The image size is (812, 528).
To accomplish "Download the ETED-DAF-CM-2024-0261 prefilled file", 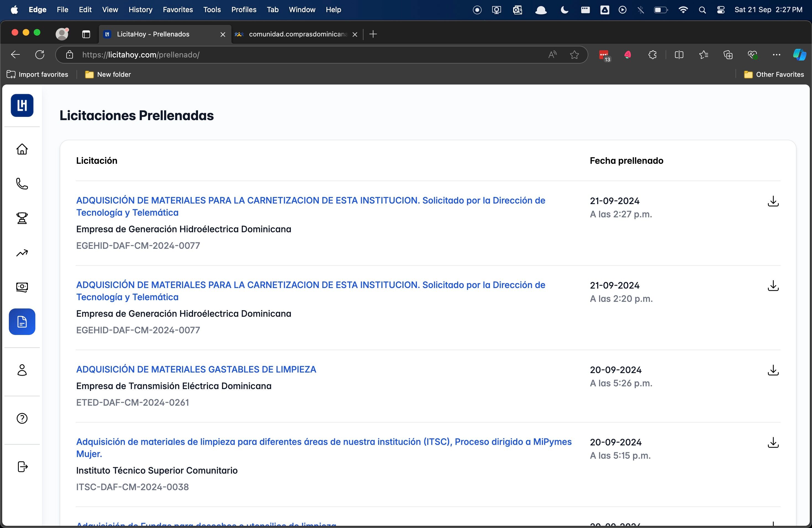I will [x=773, y=370].
